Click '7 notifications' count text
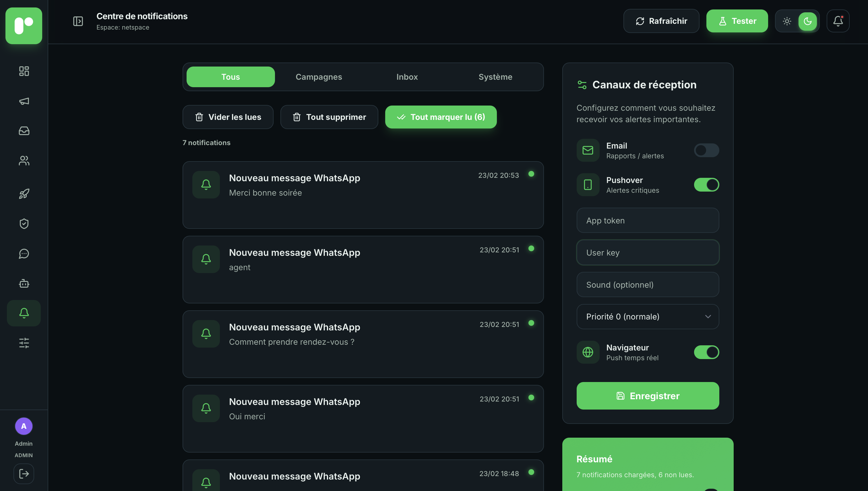The image size is (868, 491). 207,143
